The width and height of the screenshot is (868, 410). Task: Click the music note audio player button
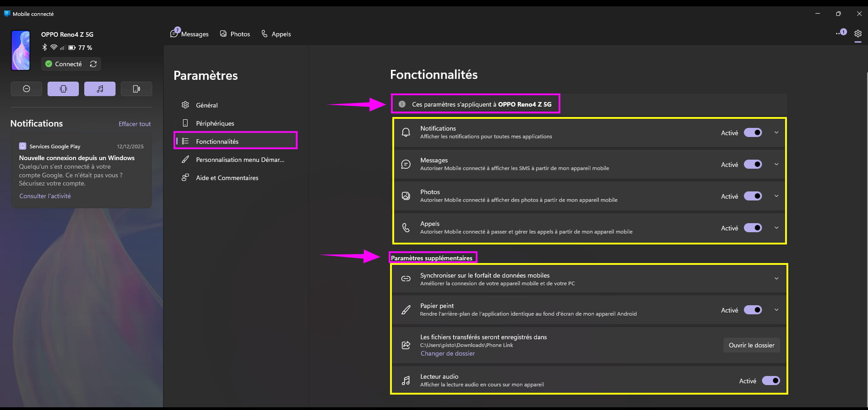(100, 89)
